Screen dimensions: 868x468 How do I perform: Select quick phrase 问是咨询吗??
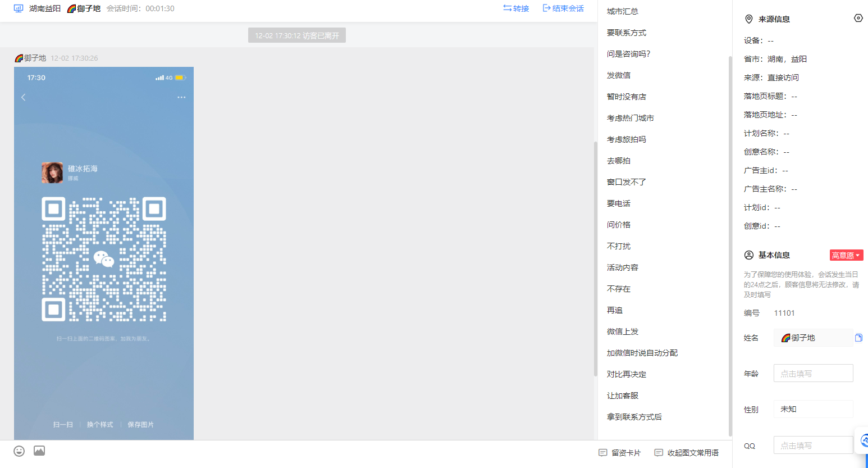[x=628, y=54]
